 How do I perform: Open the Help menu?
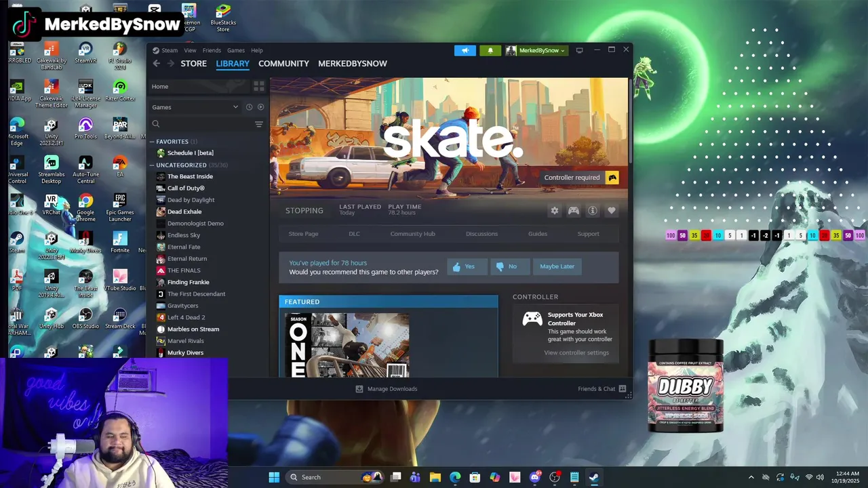257,50
